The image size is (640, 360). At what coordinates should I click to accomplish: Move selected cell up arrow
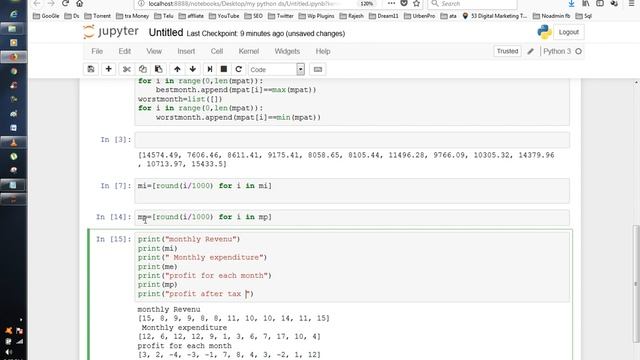point(177,69)
